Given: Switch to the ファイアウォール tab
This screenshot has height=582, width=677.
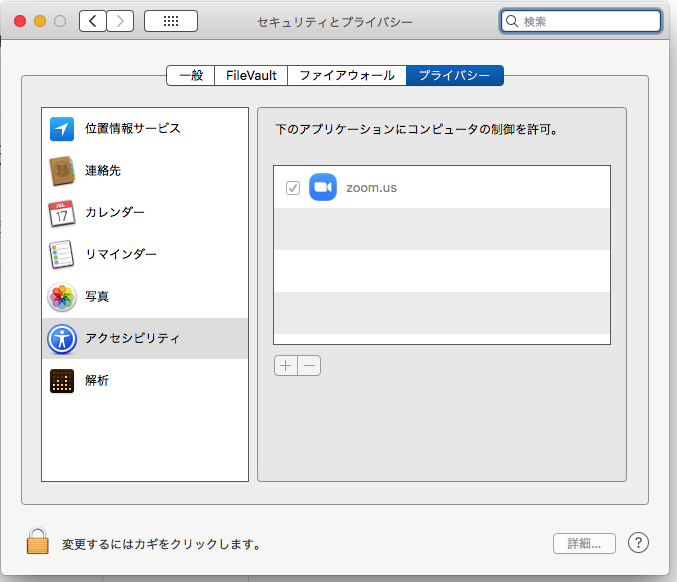Looking at the screenshot, I should click(347, 75).
